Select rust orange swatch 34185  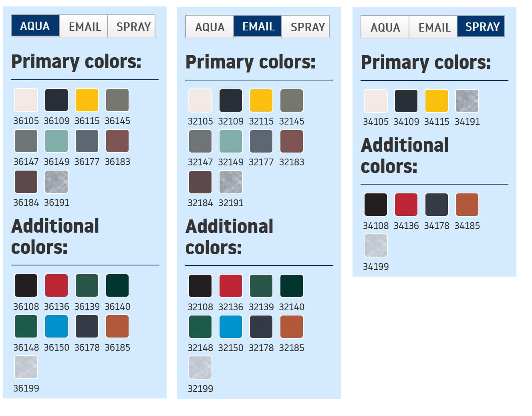pos(467,205)
